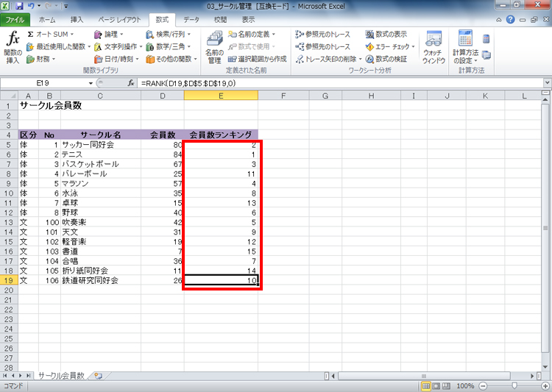Click header cell 会員数ランキング
552x392 pixels.
(221, 135)
